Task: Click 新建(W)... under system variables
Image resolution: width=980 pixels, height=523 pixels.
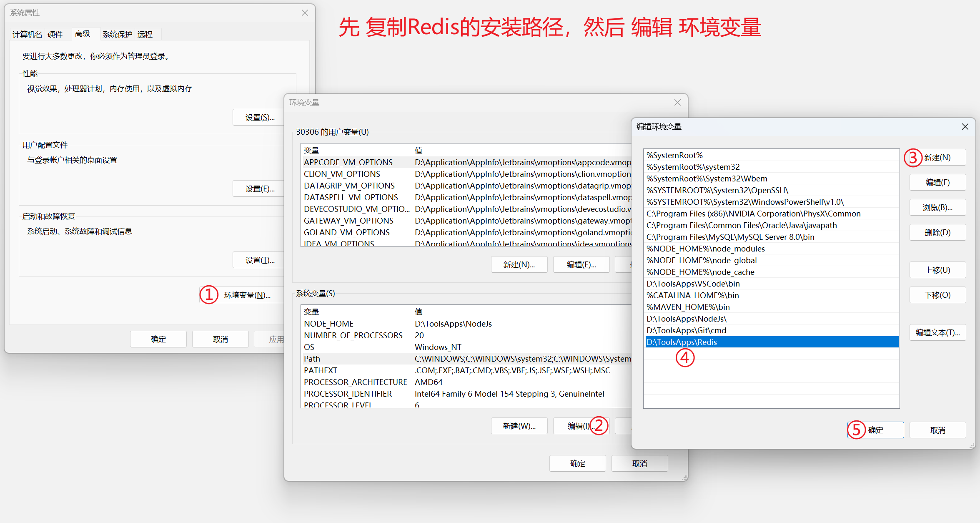Action: (519, 426)
